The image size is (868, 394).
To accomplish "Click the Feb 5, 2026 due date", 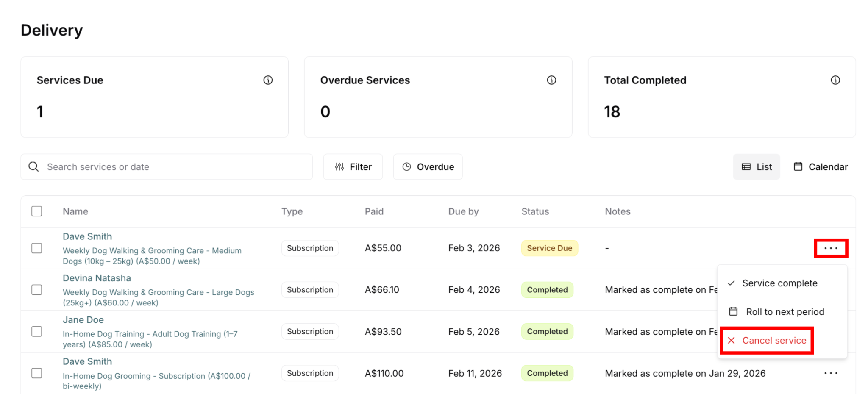I will pyautogui.click(x=474, y=331).
